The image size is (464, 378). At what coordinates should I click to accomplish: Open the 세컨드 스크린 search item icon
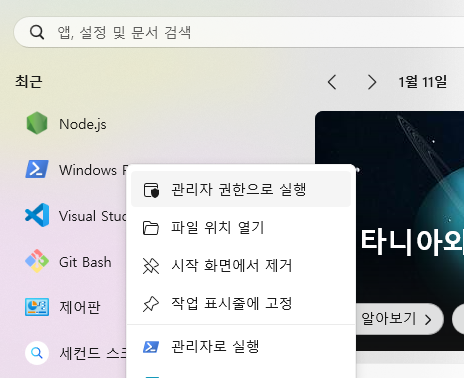pyautogui.click(x=37, y=353)
